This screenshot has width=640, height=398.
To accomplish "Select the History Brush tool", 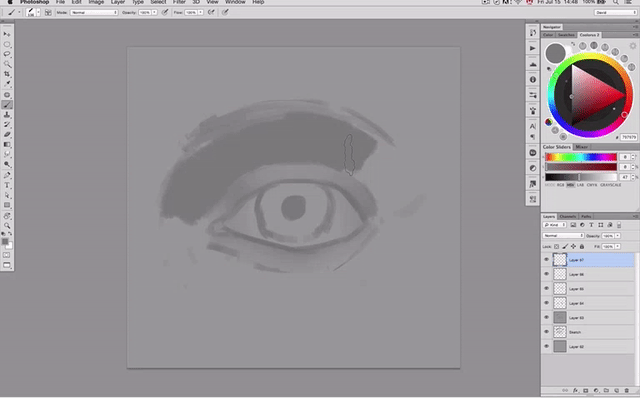I will click(x=7, y=125).
